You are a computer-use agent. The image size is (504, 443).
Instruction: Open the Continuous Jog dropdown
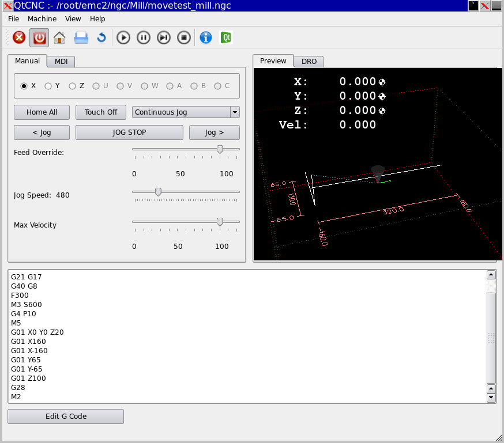click(186, 112)
